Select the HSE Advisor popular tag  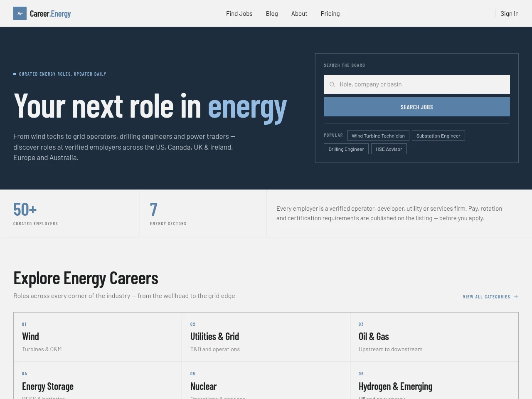(389, 149)
